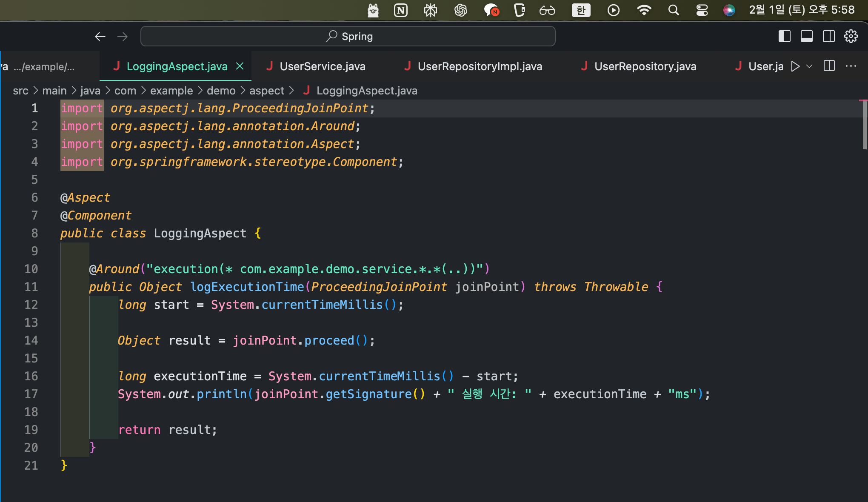
Task: Toggle the secondary sidebar layout icon
Action: 828,37
